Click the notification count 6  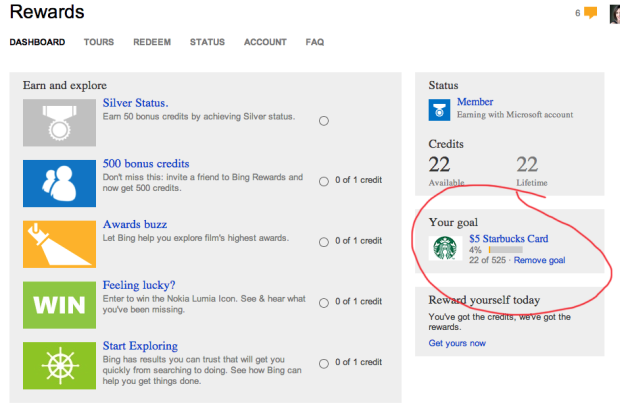578,13
